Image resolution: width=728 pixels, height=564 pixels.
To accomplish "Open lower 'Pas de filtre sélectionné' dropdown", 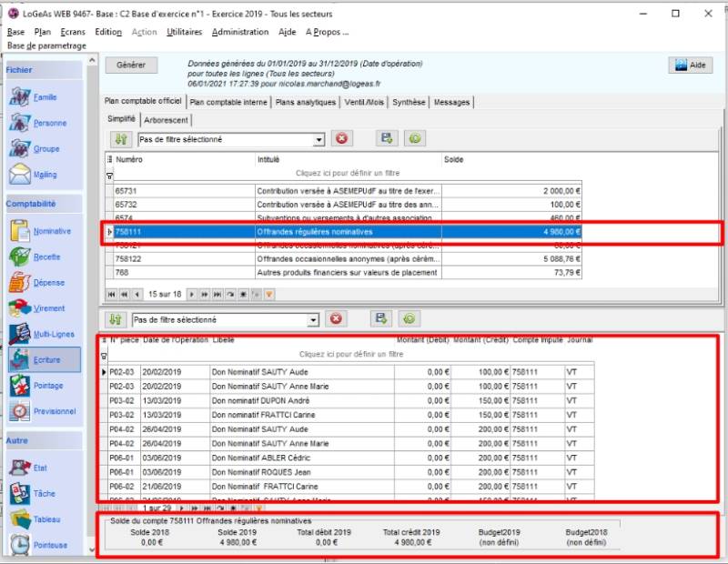I will tap(313, 320).
